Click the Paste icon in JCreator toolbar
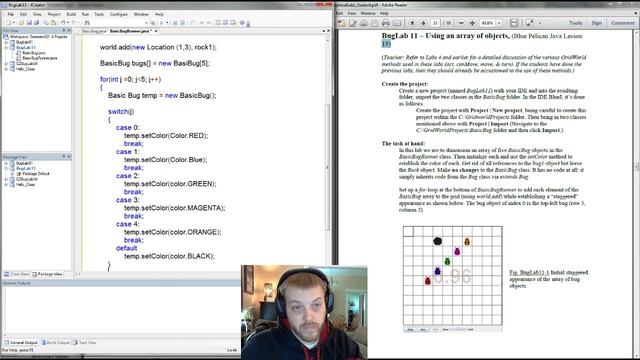 (53, 23)
